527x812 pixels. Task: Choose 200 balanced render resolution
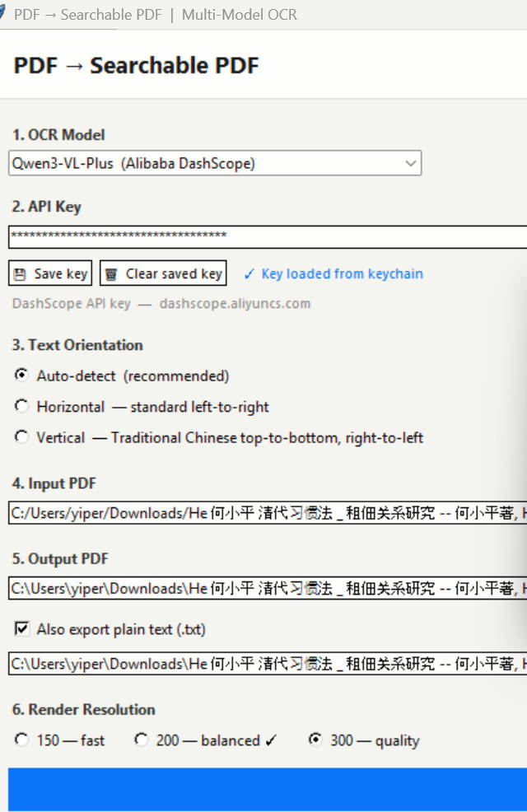pyautogui.click(x=142, y=740)
